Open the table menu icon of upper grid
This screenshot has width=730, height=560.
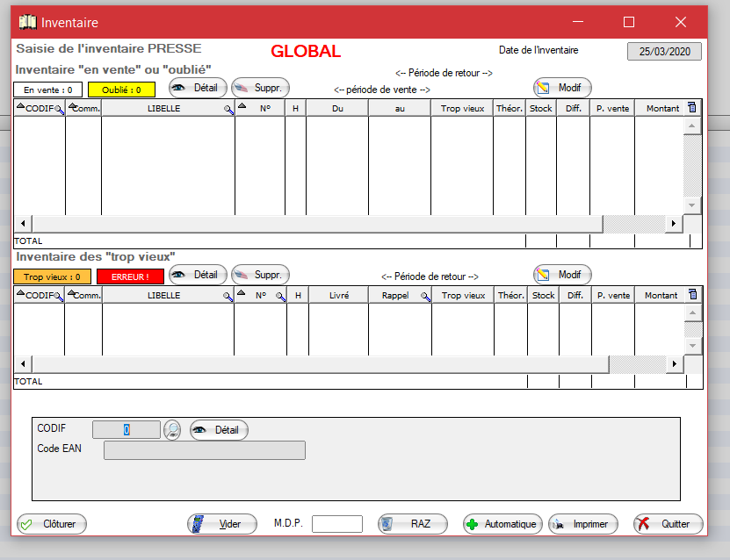(x=692, y=108)
